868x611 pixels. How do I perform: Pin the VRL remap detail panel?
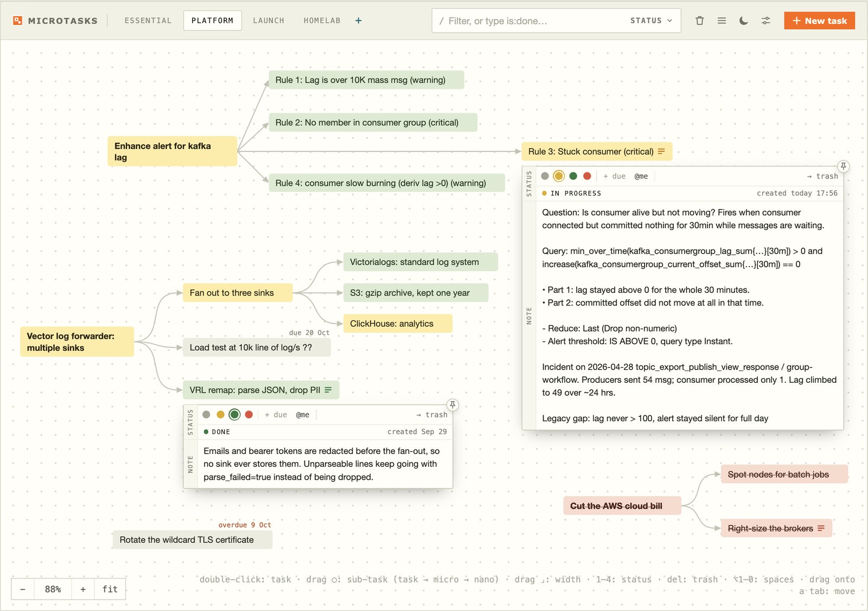tap(452, 405)
